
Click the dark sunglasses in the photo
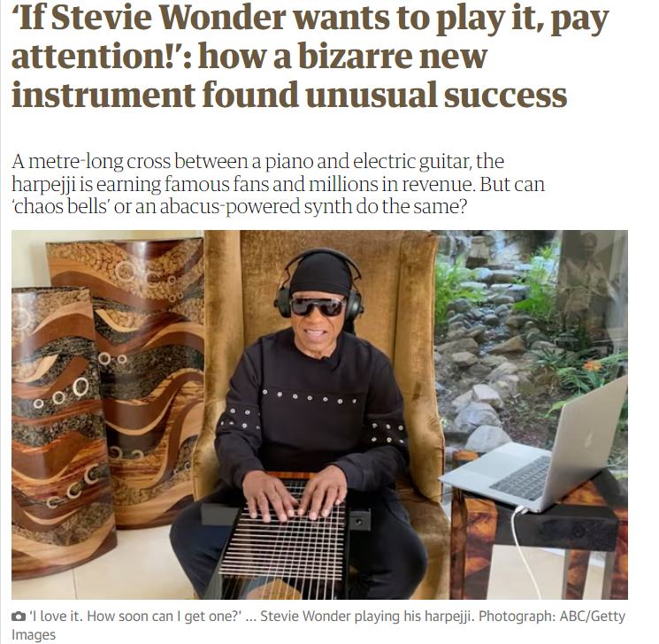318,306
